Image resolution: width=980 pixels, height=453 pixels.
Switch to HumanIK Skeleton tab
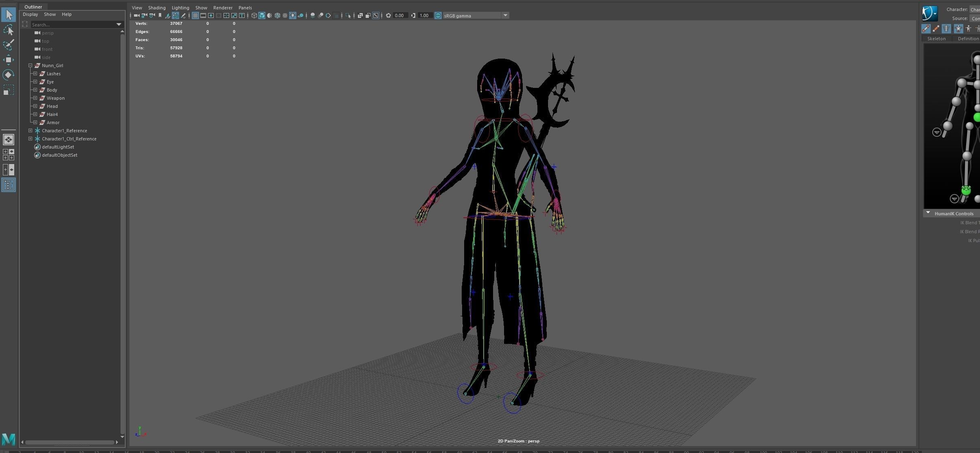936,39
